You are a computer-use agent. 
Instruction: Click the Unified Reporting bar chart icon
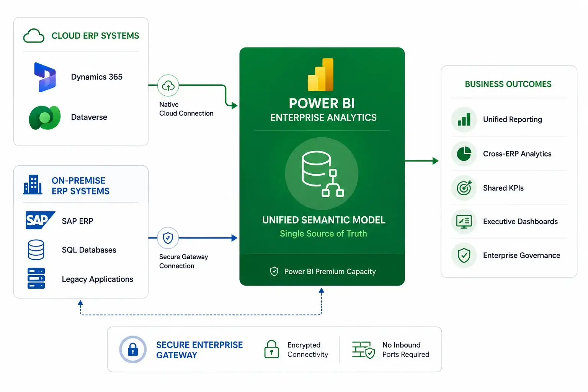tap(464, 119)
